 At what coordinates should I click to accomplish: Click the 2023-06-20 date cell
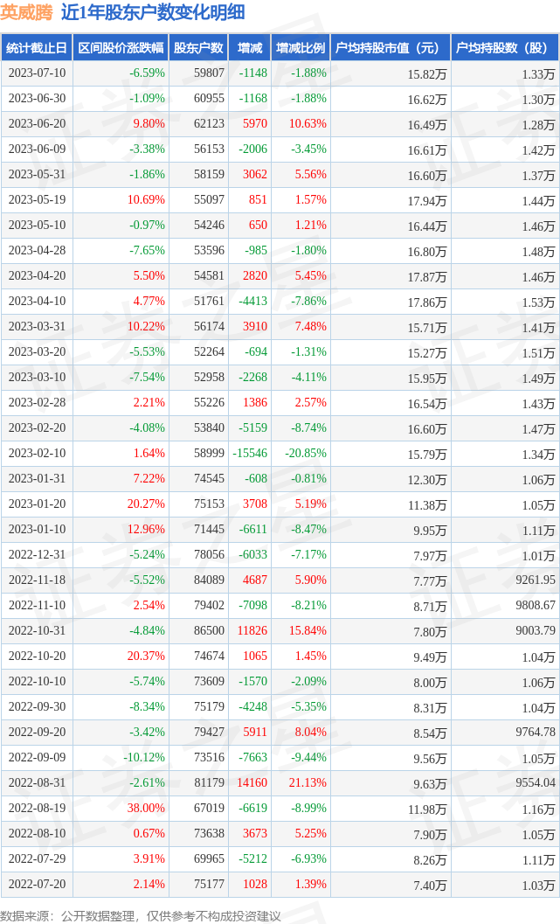[36, 125]
